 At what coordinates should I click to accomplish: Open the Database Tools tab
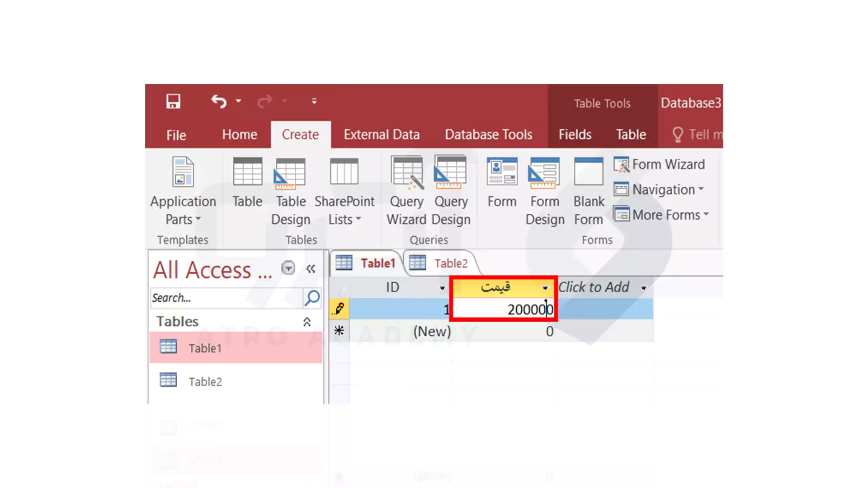(x=488, y=135)
